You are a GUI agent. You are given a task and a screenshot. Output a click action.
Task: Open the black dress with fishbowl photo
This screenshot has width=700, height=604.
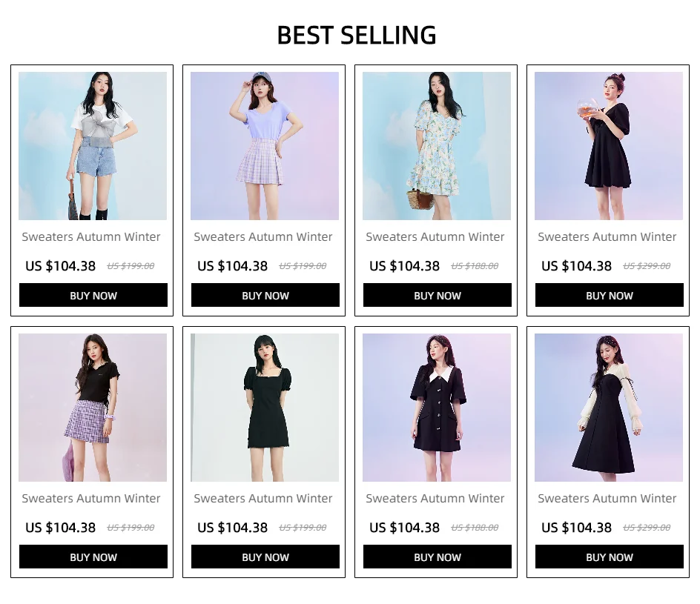[609, 146]
